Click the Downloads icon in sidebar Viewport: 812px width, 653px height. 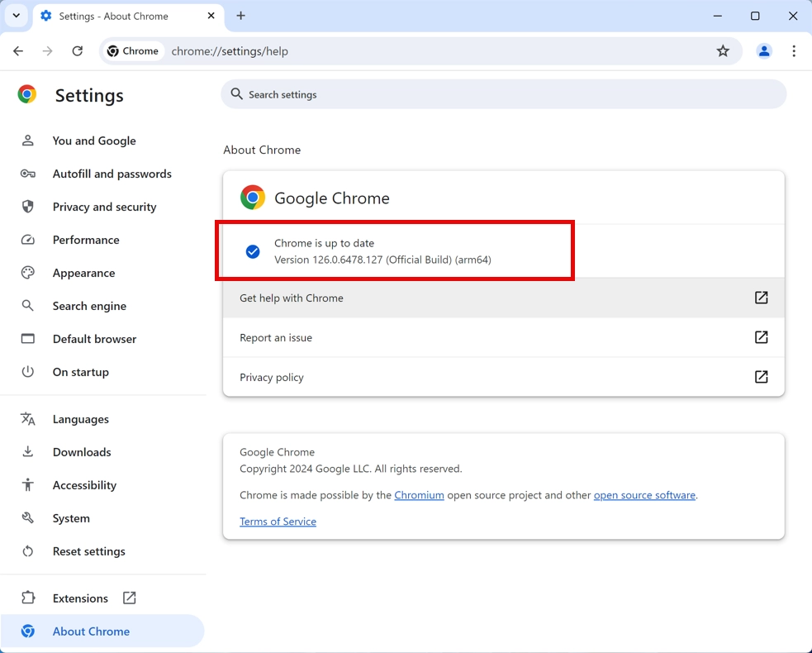click(27, 452)
